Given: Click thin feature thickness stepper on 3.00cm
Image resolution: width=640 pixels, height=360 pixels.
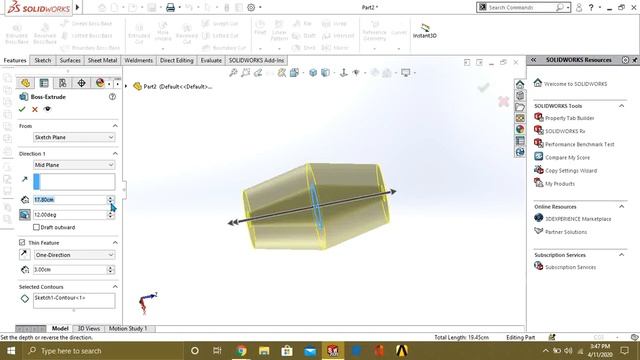Looking at the screenshot, I should (110, 269).
